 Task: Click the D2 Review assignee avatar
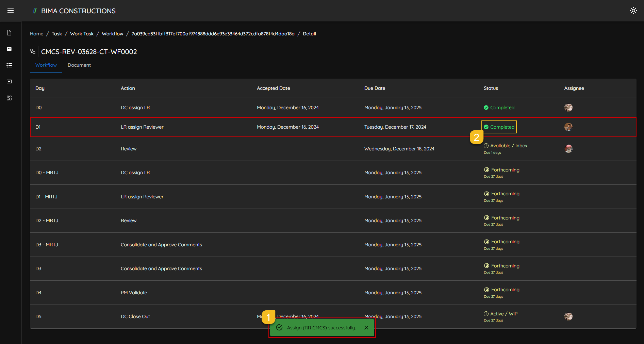click(x=568, y=149)
